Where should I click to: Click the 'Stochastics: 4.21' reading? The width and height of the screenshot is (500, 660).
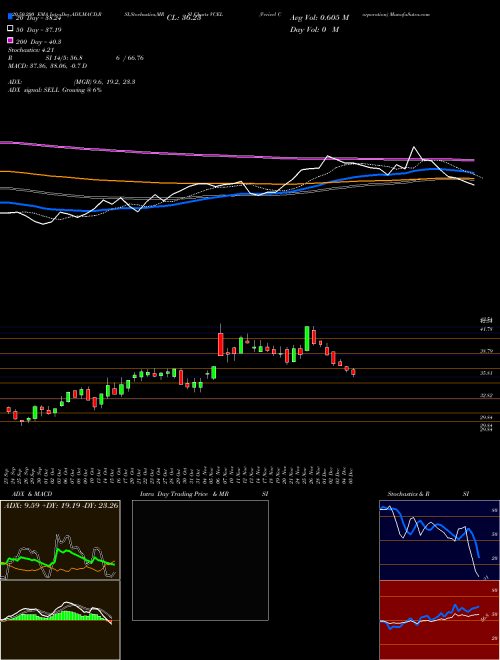coord(31,50)
